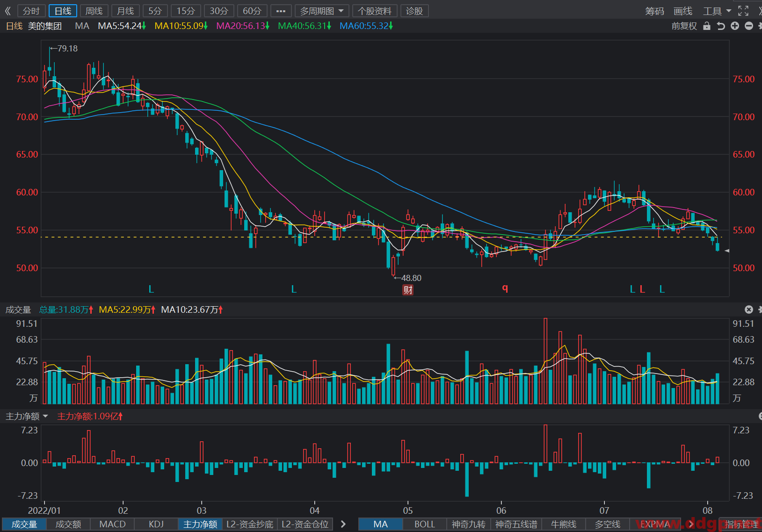Screen dimensions: 762x532
Task: Click the undo arrow icon
Action: (721, 26)
